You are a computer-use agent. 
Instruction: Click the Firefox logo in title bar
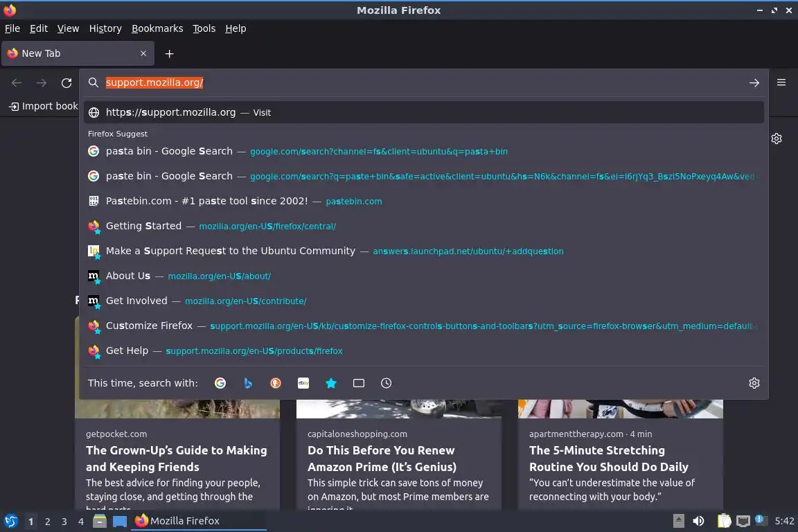[x=10, y=10]
